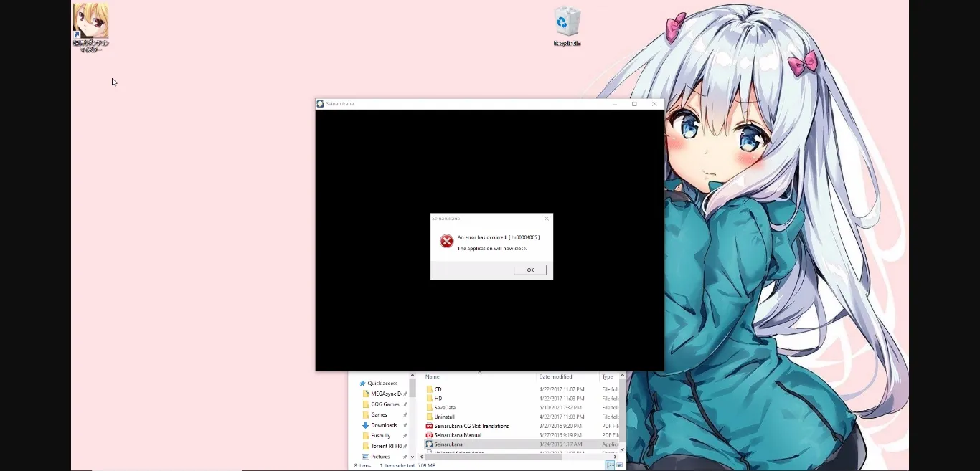Viewport: 980px width, 471px height.
Task: Open the SaveData folder
Action: [x=444, y=408]
